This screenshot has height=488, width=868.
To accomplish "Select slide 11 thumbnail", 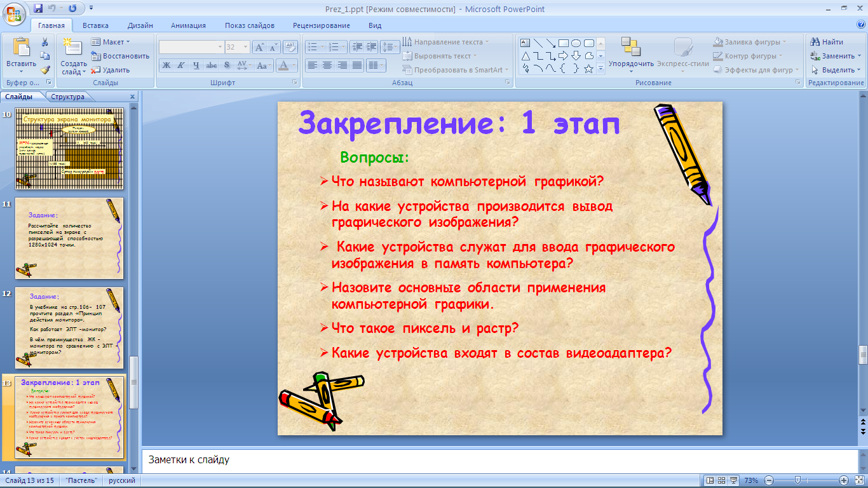I will click(x=70, y=238).
